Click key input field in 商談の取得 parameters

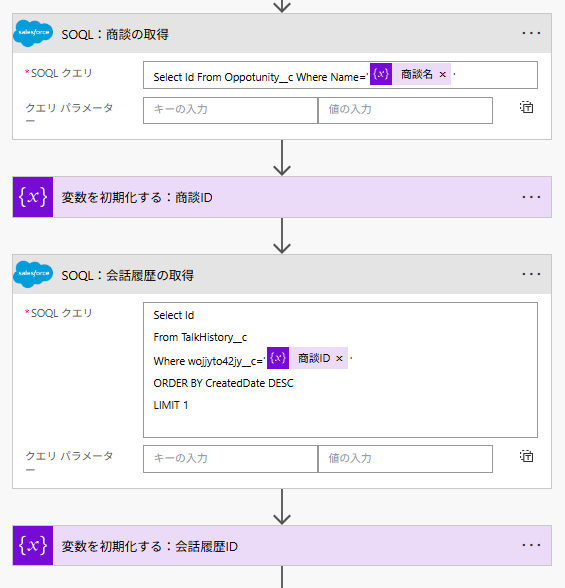point(230,110)
